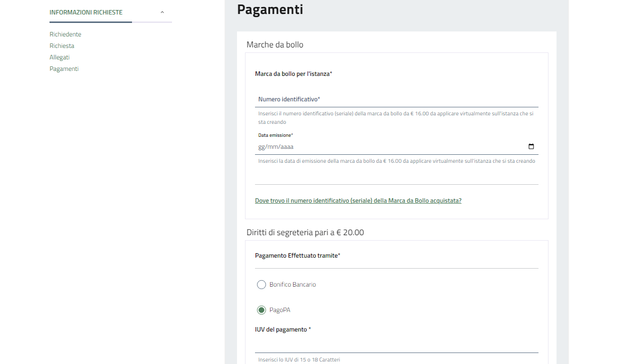Click the day part of Data emissione
The width and height of the screenshot is (632, 364).
pos(261,147)
